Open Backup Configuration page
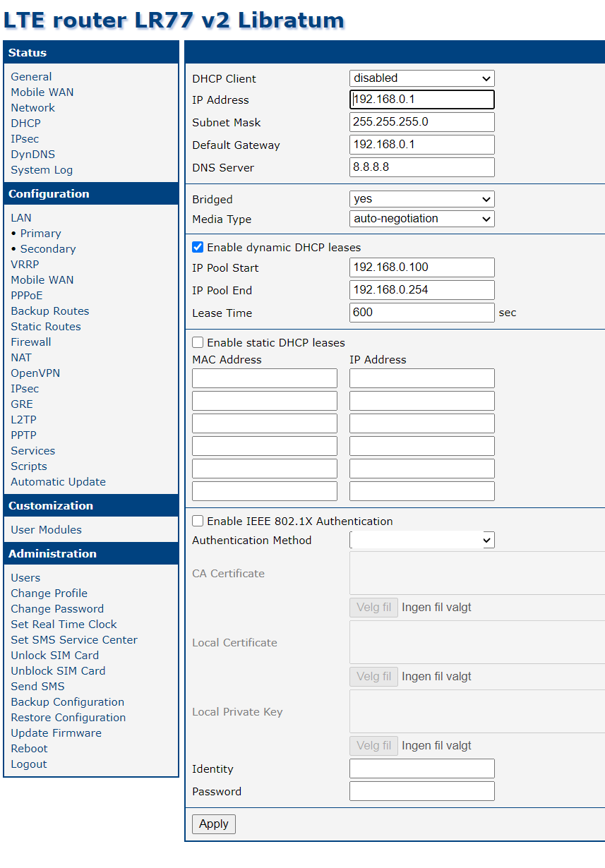Viewport: 605px width, 868px height. 67,702
